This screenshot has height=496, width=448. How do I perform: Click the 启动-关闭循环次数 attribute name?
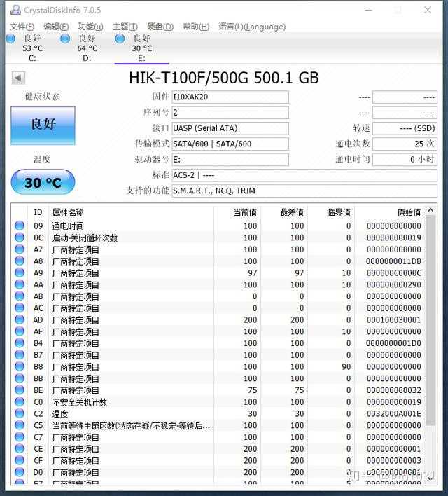click(x=85, y=237)
